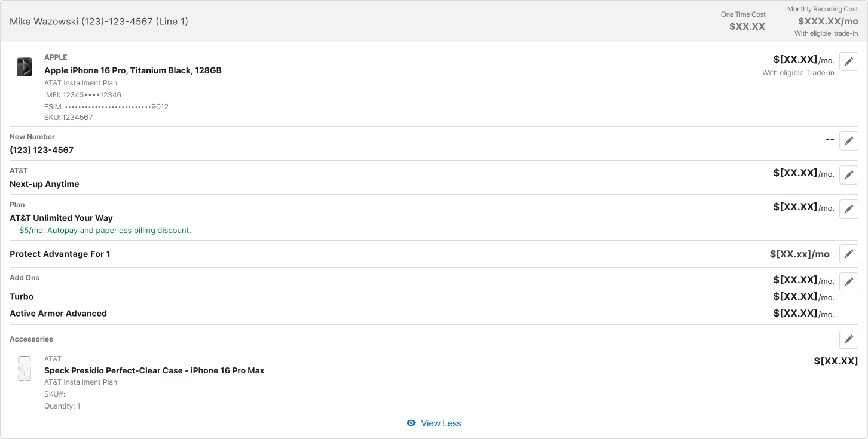Edit the Next-up Anytime option
The height and width of the screenshot is (439, 868).
pos(849,175)
